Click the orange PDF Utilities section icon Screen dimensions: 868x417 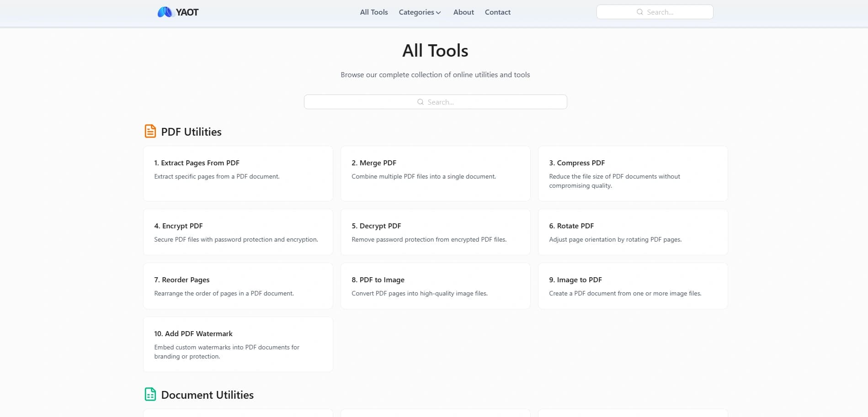pyautogui.click(x=150, y=132)
